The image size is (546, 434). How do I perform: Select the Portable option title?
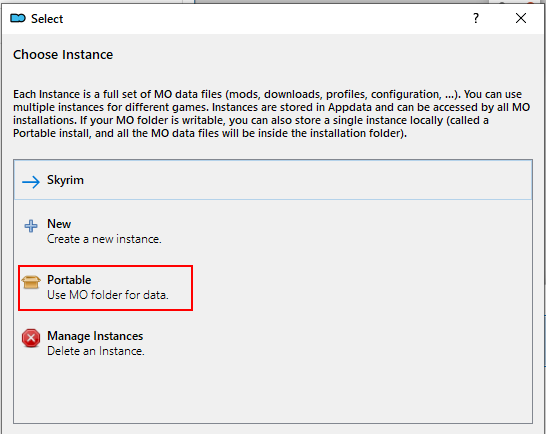pos(69,280)
